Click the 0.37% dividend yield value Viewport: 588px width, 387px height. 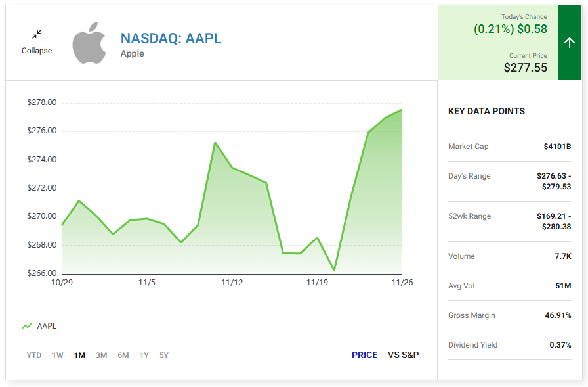pos(560,344)
